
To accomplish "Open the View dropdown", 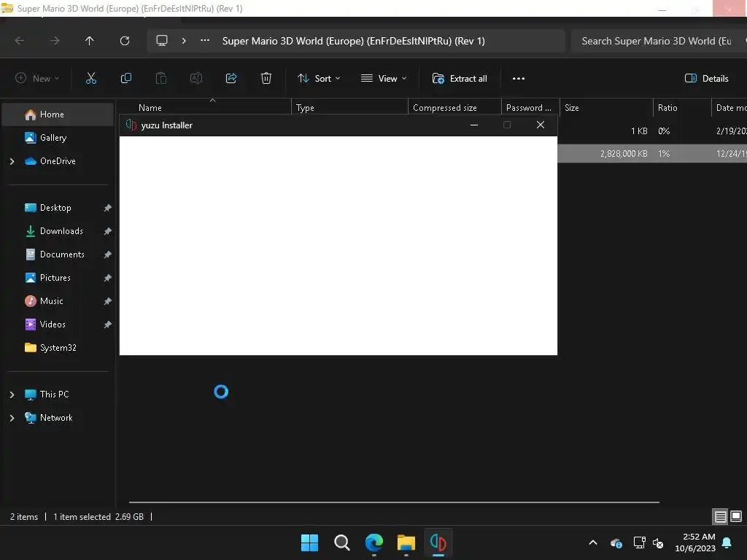I will point(384,79).
